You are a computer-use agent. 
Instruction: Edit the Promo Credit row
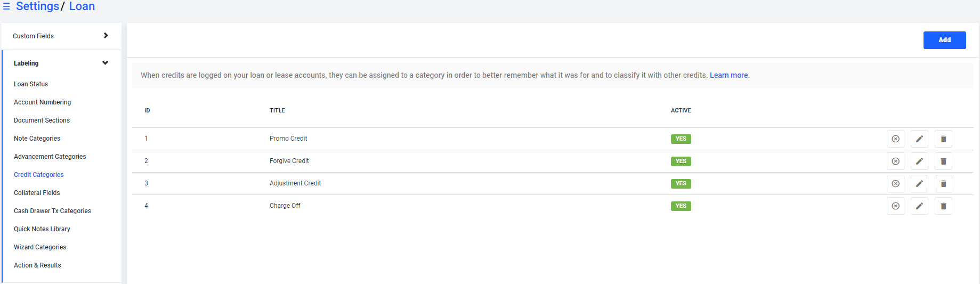[919, 139]
